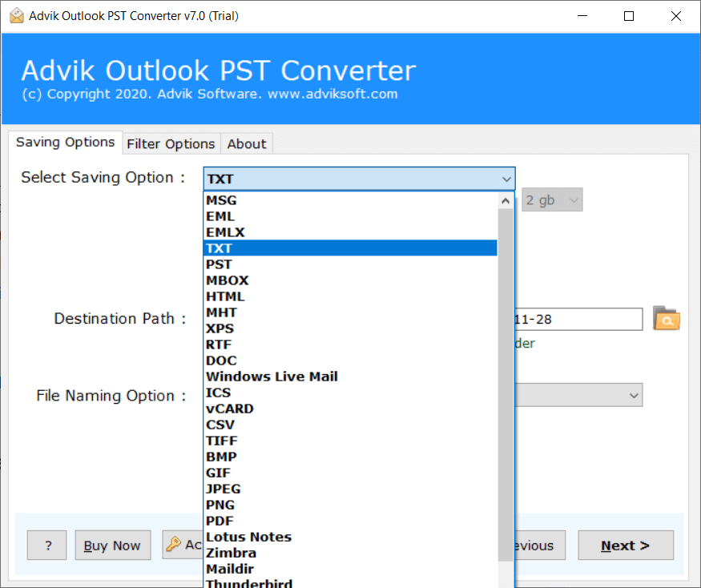Select ICS calendar format
This screenshot has height=588, width=701.
[350, 393]
